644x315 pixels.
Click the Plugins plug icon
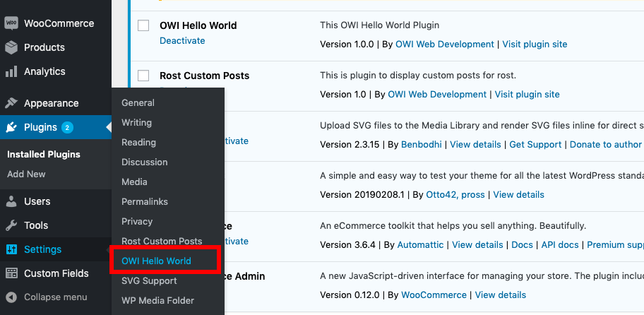point(11,127)
